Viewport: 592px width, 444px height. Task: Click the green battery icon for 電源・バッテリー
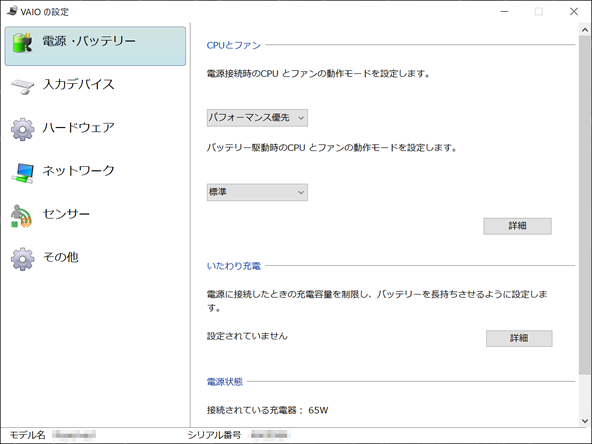click(x=22, y=42)
